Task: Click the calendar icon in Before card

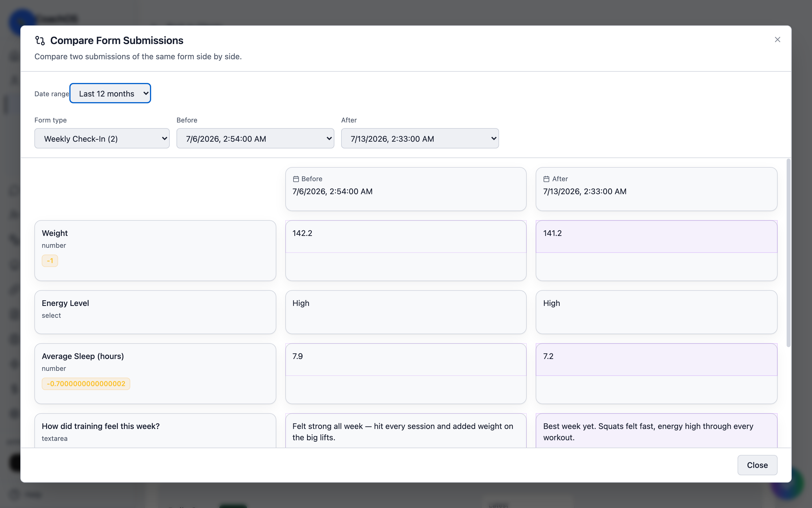Action: click(x=295, y=179)
